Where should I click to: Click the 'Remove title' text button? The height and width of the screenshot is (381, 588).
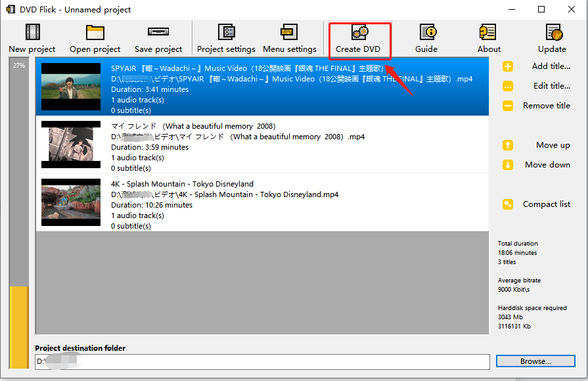pyautogui.click(x=547, y=106)
